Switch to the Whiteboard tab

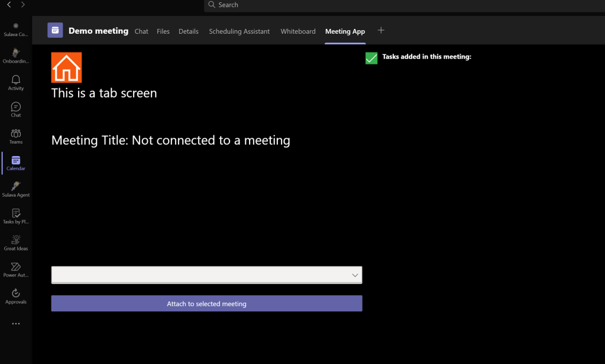tap(297, 31)
